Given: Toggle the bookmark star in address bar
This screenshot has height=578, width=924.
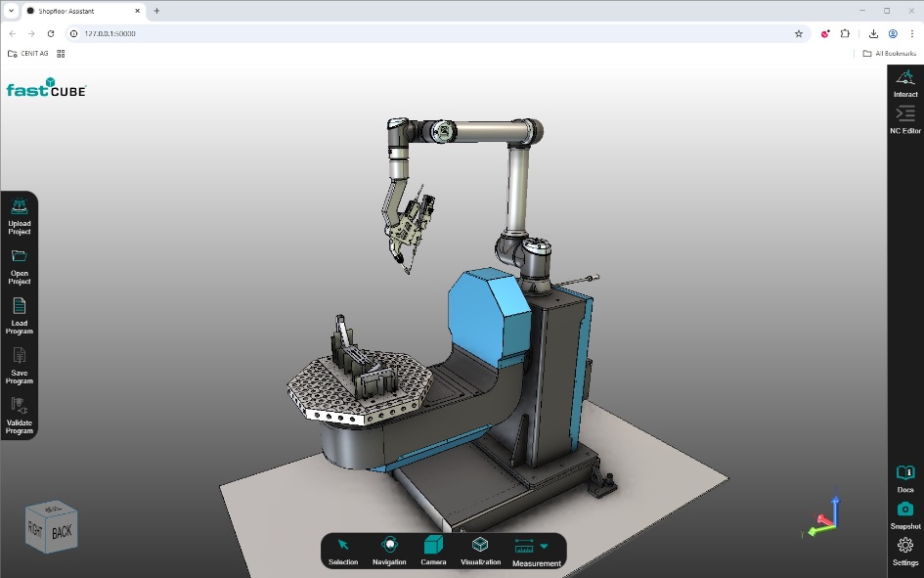Looking at the screenshot, I should [799, 32].
